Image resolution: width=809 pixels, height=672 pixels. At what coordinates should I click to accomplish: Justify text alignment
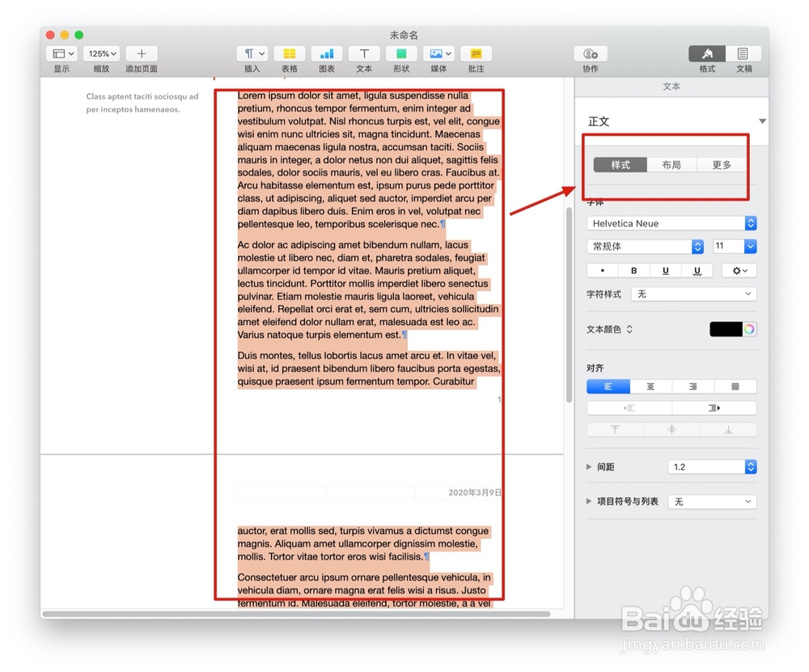point(735,387)
